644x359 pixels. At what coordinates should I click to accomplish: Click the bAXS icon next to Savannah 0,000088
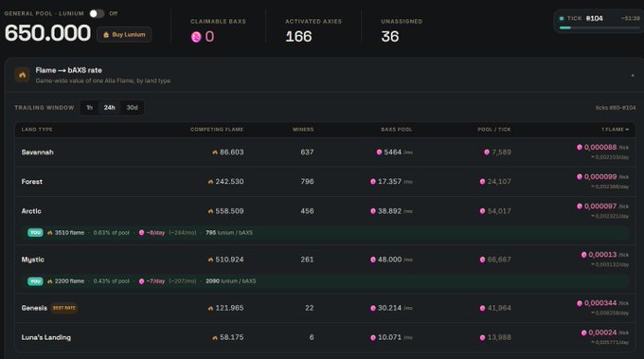[579, 147]
